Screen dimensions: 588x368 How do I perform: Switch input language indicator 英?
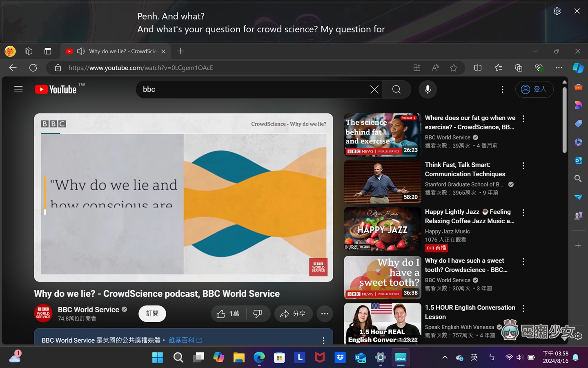click(x=474, y=357)
